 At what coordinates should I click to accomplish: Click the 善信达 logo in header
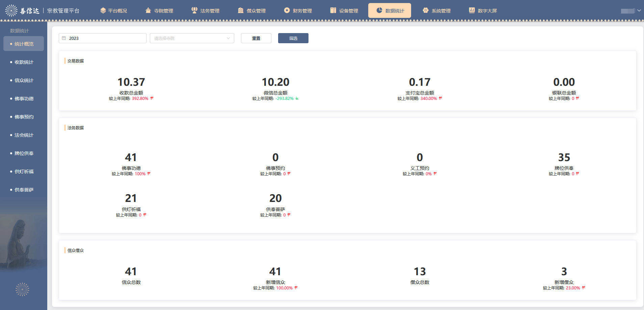(22, 11)
